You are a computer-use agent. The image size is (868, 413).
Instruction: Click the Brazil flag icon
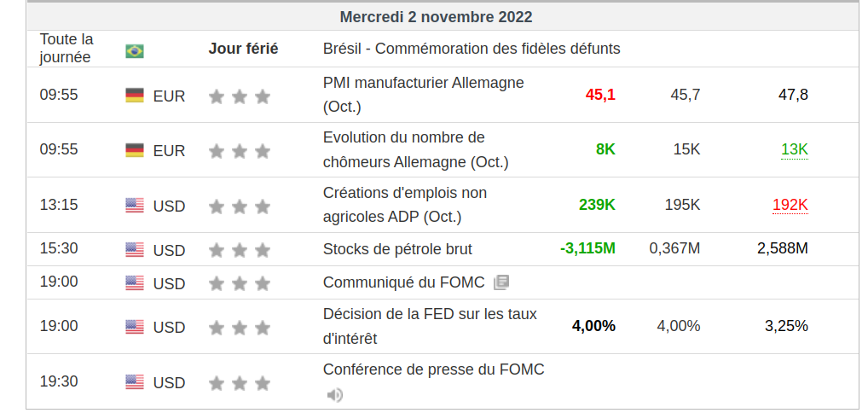pyautogui.click(x=134, y=51)
